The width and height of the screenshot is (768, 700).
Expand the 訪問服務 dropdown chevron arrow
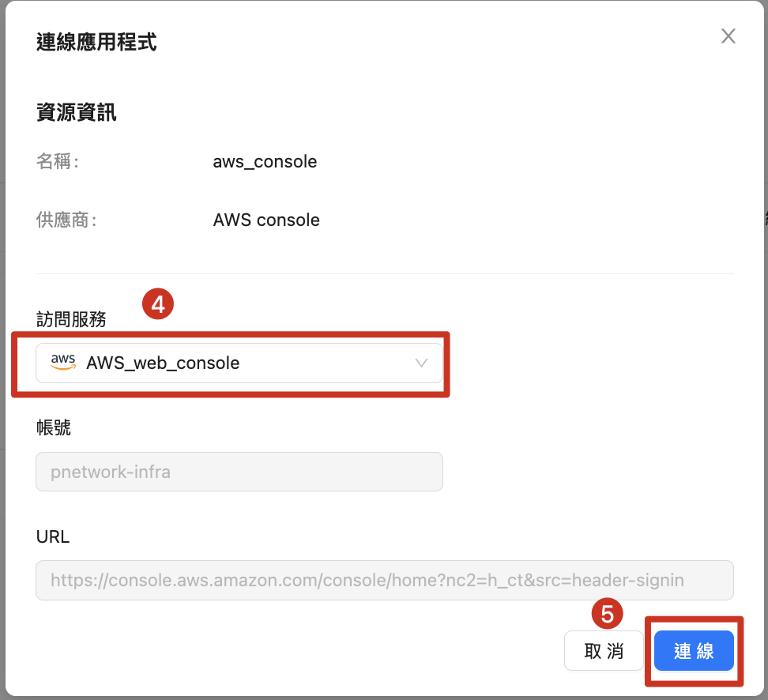(x=421, y=363)
